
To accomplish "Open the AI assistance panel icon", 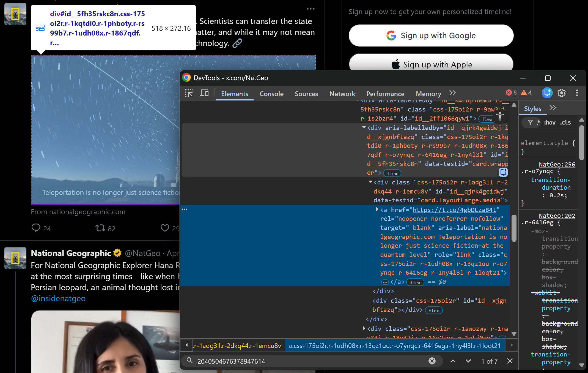I will coord(547,93).
